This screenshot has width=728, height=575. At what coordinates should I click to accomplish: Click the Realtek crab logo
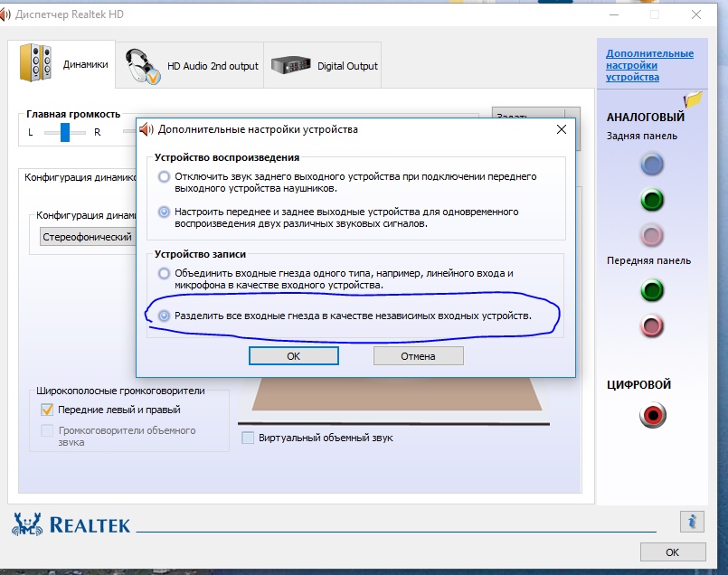(27, 524)
